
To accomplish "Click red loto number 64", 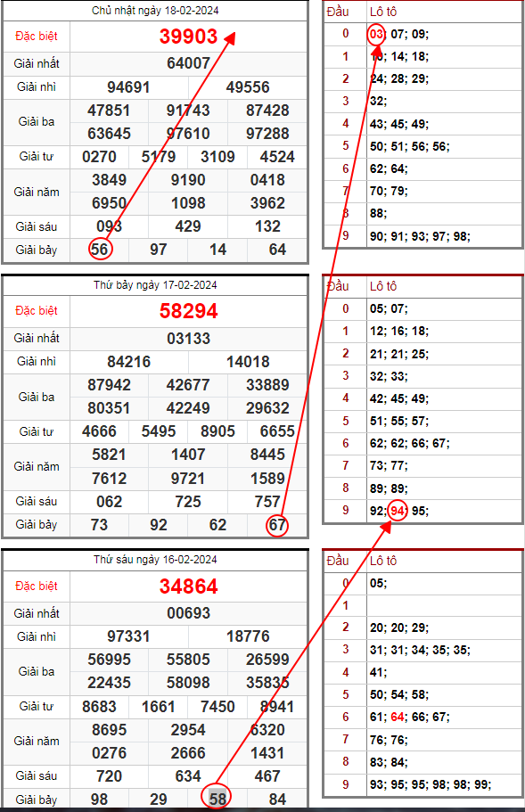I will coord(398,718).
